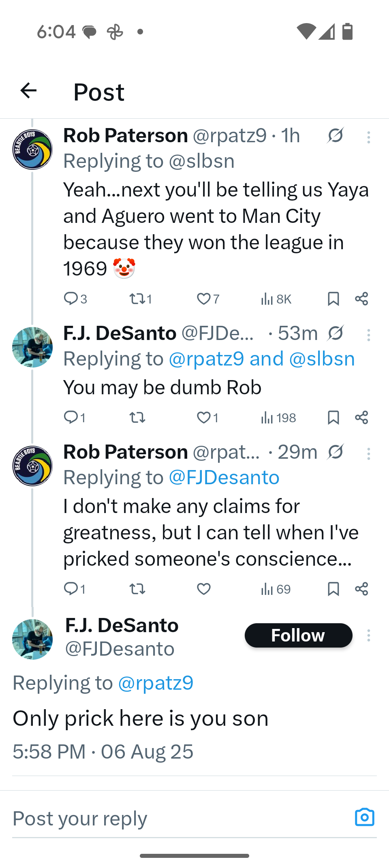Repost Rob Paterson's Yaya and Aguero post
The width and height of the screenshot is (389, 868).
137,299
